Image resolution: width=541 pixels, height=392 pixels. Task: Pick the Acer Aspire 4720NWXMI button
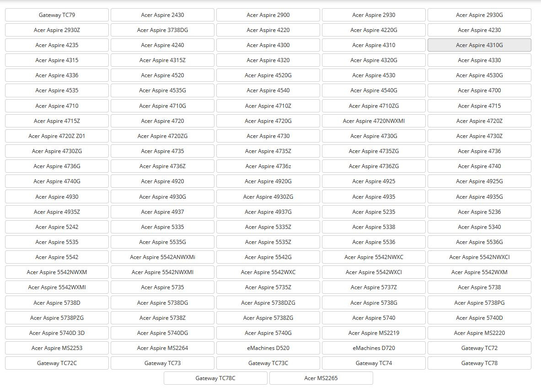[x=374, y=121]
